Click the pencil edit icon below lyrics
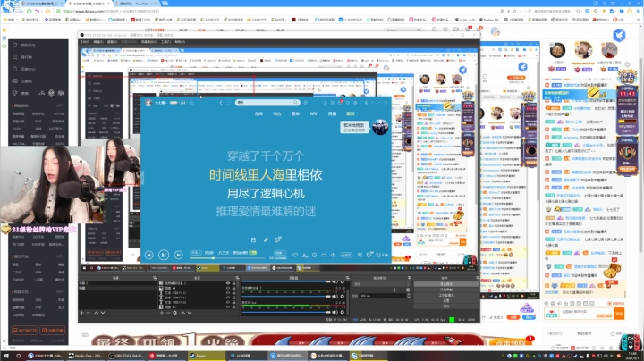Image resolution: width=644 pixels, height=361 pixels. point(266,239)
